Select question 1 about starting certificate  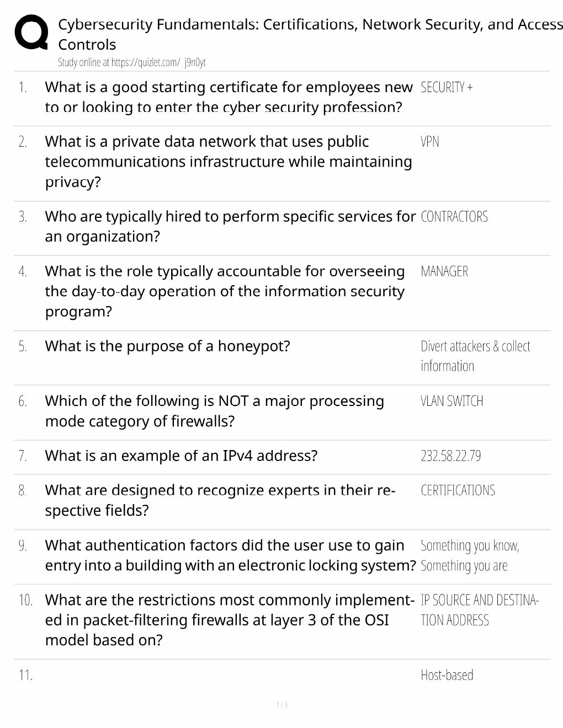click(229, 97)
